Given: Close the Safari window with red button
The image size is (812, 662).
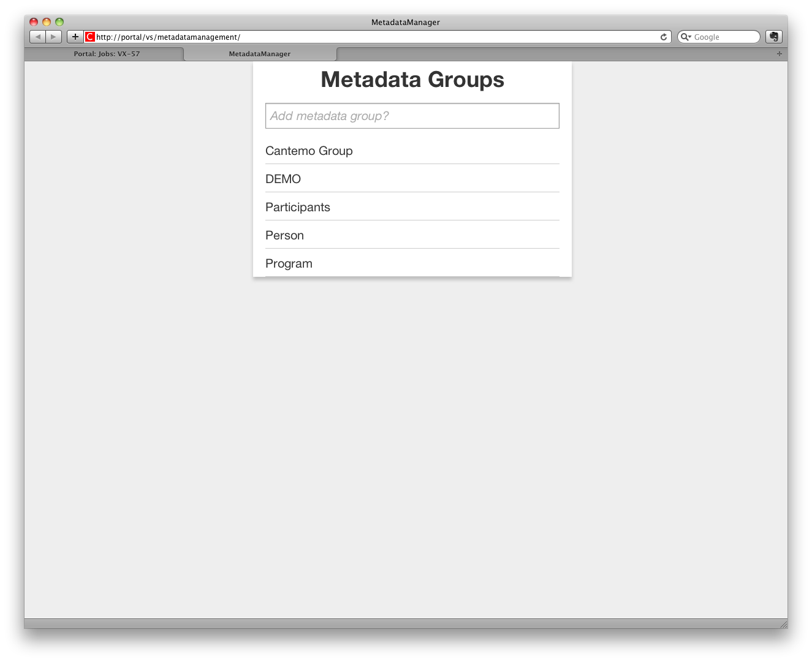Looking at the screenshot, I should (x=34, y=22).
